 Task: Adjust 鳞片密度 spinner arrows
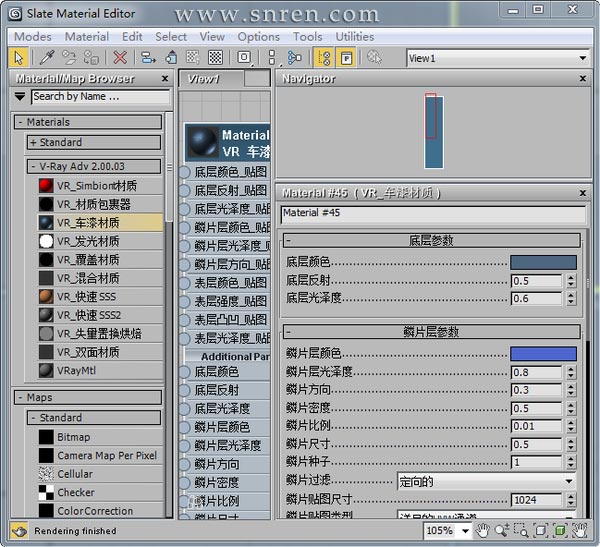(x=571, y=408)
